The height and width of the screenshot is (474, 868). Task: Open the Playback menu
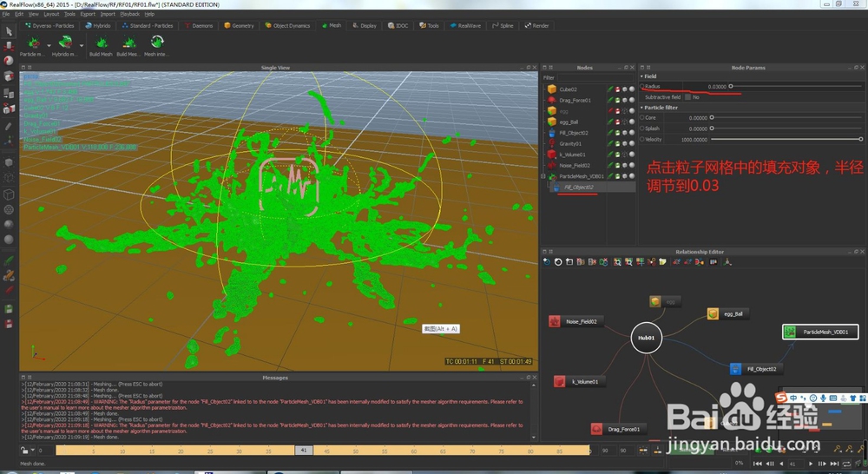click(129, 14)
